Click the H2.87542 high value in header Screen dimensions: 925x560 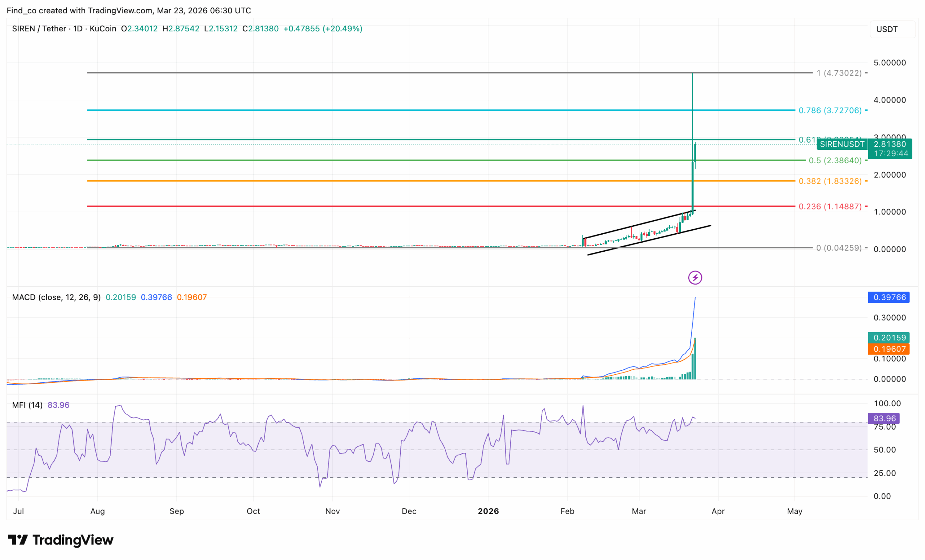pyautogui.click(x=181, y=29)
